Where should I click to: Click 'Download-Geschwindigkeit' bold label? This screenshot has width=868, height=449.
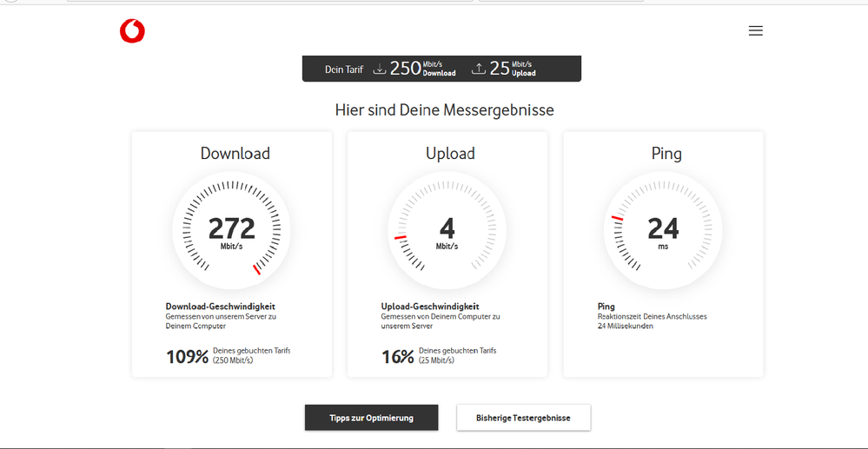coord(221,307)
